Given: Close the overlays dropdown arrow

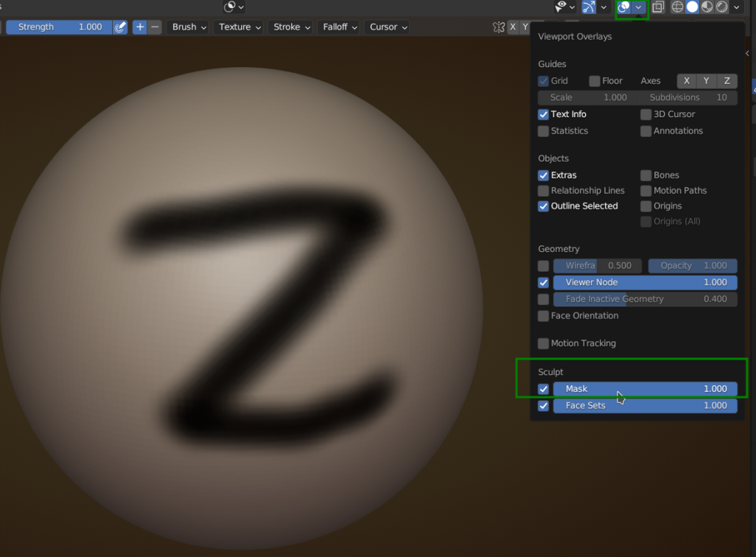Looking at the screenshot, I should tap(638, 7).
